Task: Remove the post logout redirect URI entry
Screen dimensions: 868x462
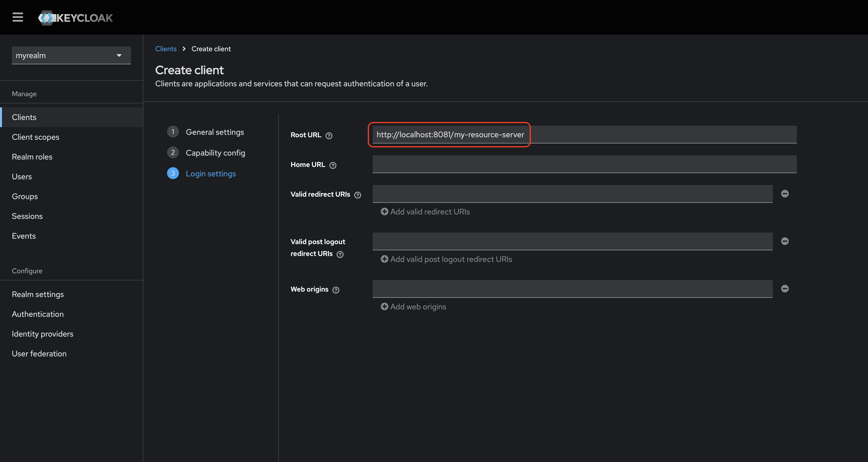Action: click(785, 241)
